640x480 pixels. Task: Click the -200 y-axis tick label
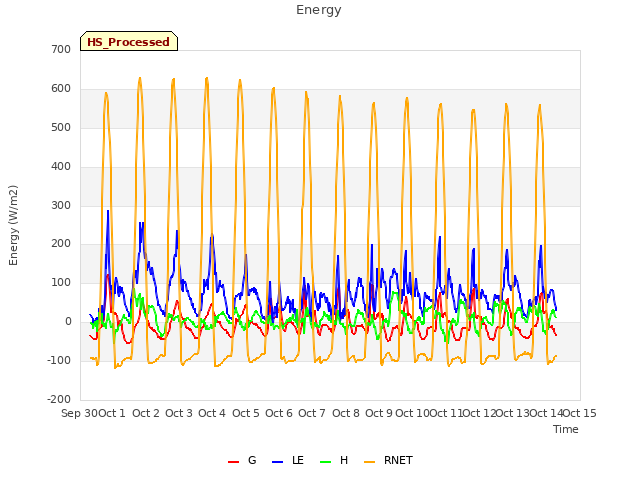[x=59, y=399]
